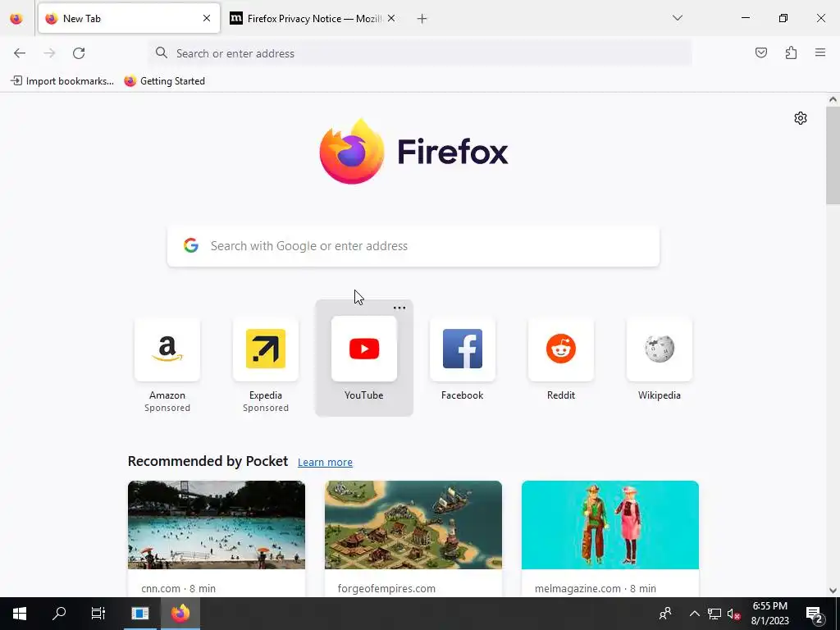This screenshot has height=630, width=840.
Task: Click the page scrollbar down arrow
Action: (833, 591)
